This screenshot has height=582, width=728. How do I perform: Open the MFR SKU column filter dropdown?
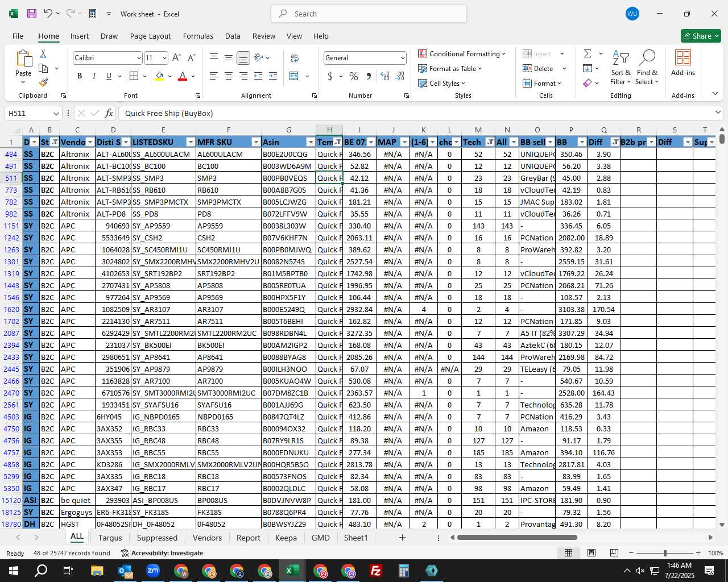pyautogui.click(x=256, y=142)
